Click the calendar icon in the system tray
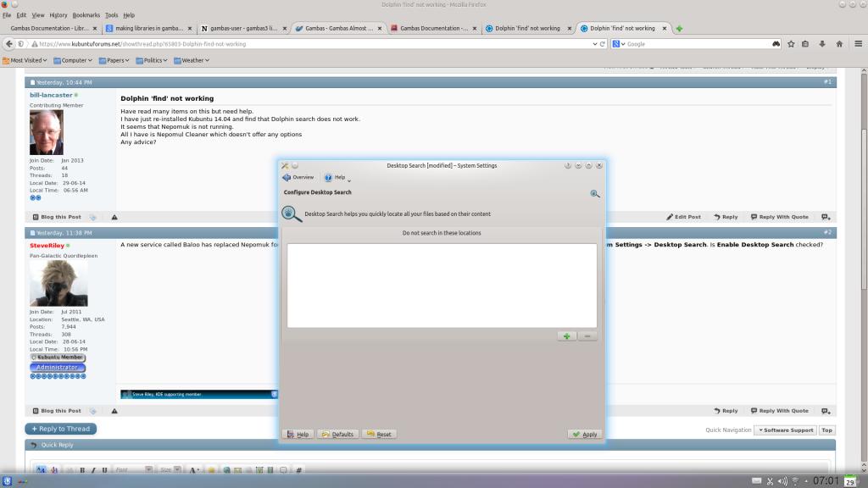 pyautogui.click(x=849, y=481)
